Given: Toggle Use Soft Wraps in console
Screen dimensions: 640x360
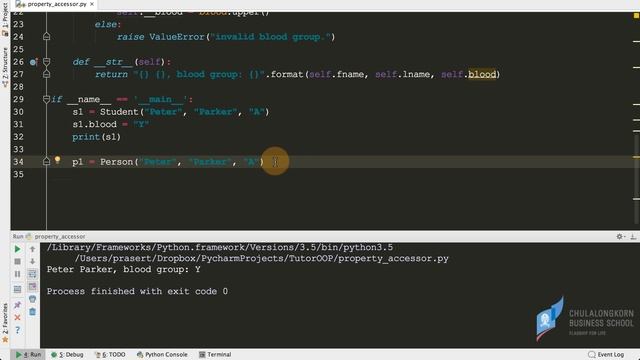Looking at the screenshot, I should coord(32,274).
